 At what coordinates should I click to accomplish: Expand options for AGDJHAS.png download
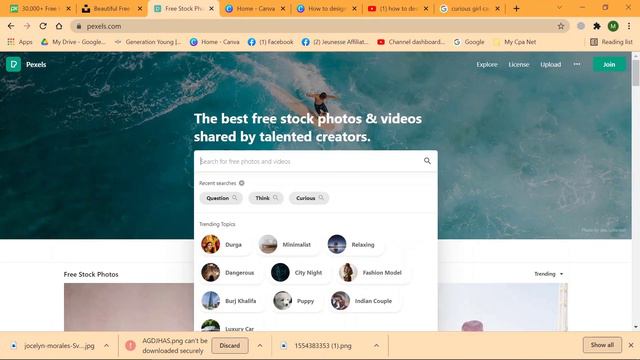(260, 346)
